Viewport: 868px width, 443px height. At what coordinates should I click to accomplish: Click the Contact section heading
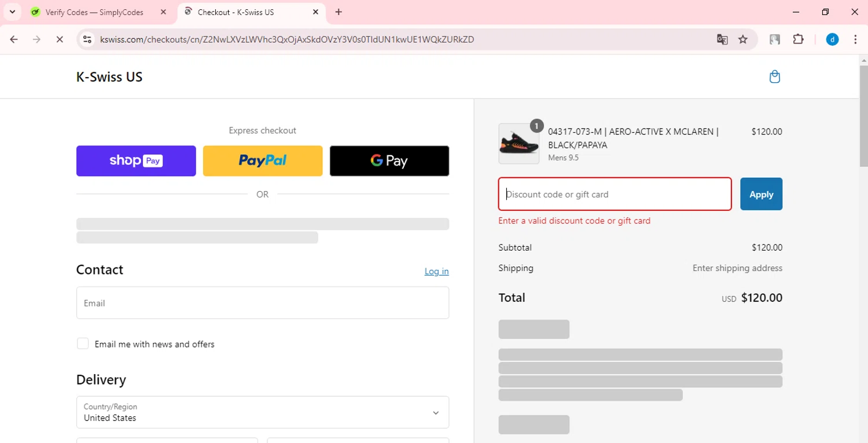100,270
